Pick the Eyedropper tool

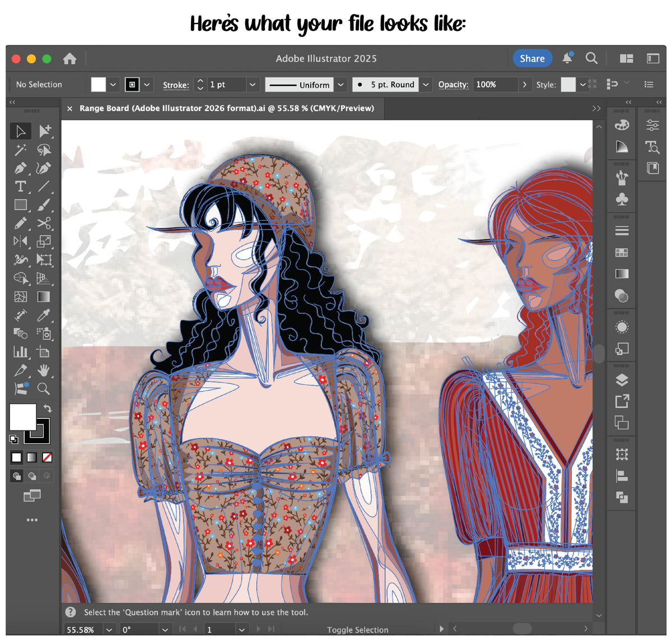pos(44,315)
